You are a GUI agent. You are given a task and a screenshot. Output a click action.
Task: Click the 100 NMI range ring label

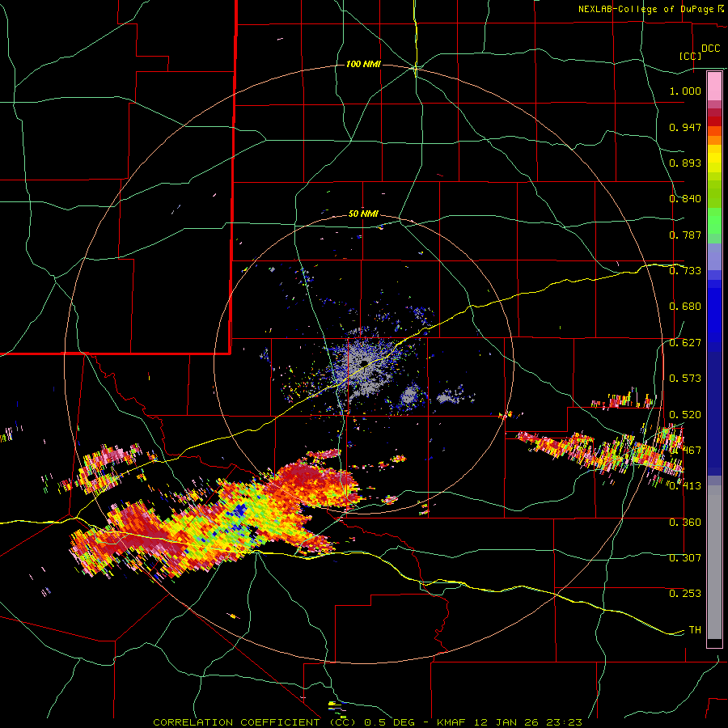click(x=363, y=64)
